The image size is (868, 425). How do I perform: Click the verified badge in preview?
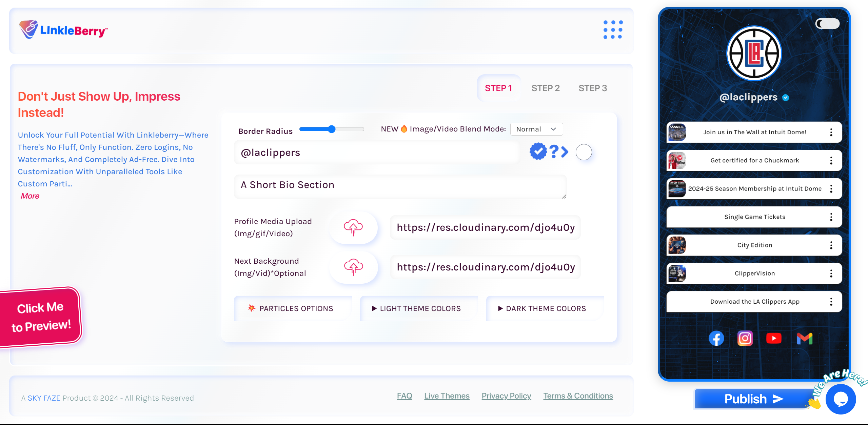(x=786, y=98)
